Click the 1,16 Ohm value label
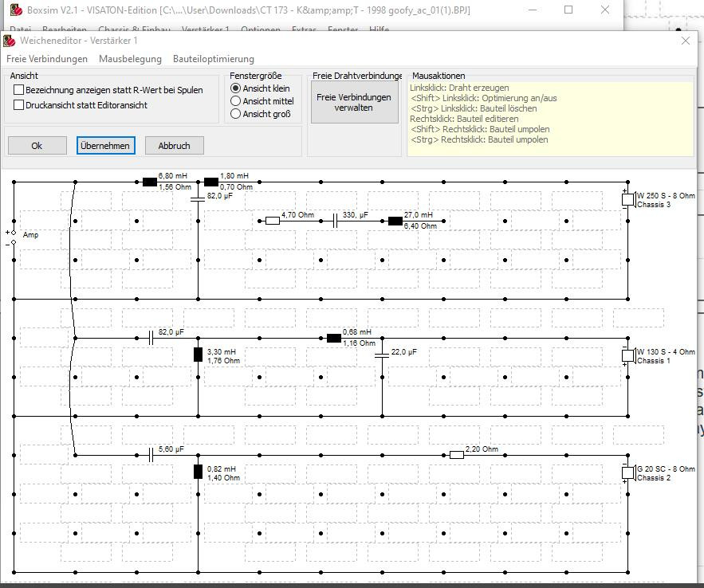 pos(360,343)
